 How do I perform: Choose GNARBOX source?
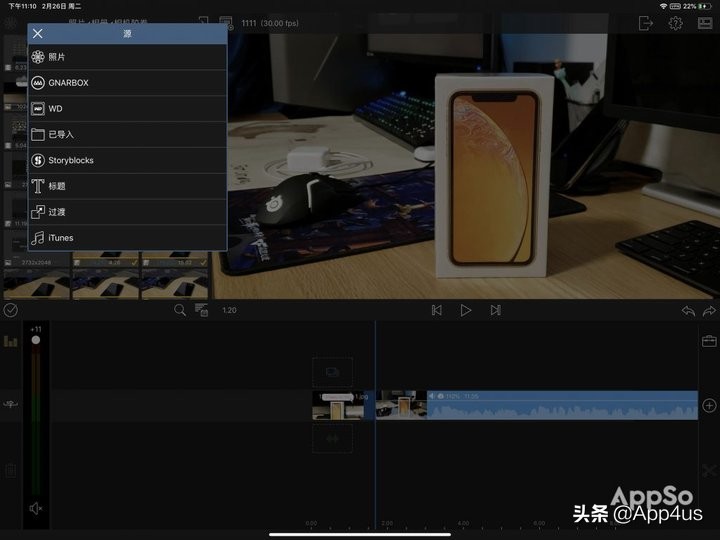click(127, 83)
